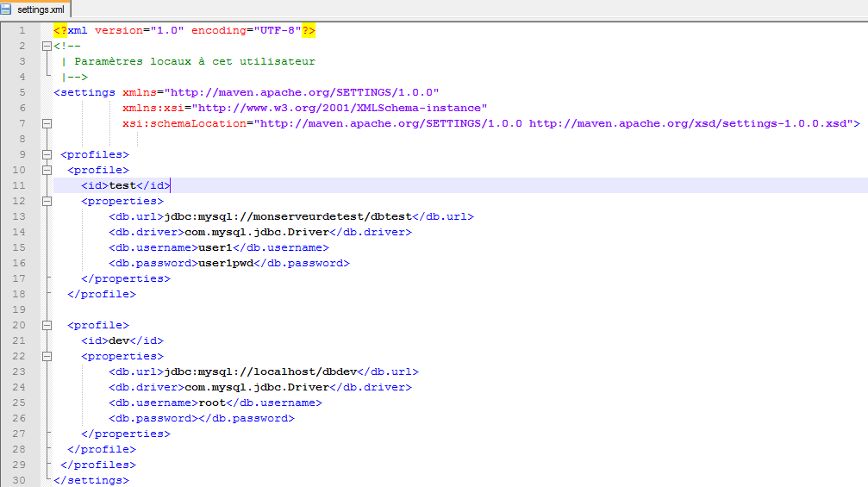868x487 pixels.
Task: Click the jdbc localhost/dbdev URL
Action: [x=260, y=371]
